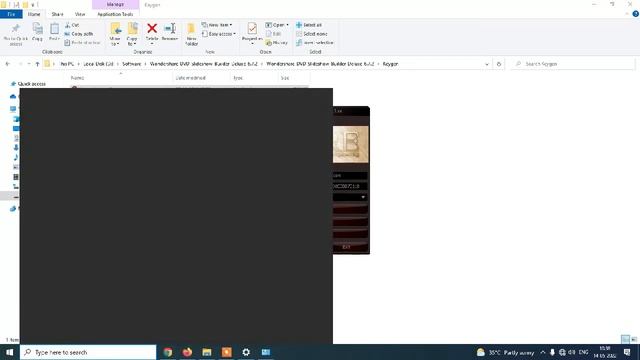
Task: Open the notification center
Action: click(x=627, y=352)
